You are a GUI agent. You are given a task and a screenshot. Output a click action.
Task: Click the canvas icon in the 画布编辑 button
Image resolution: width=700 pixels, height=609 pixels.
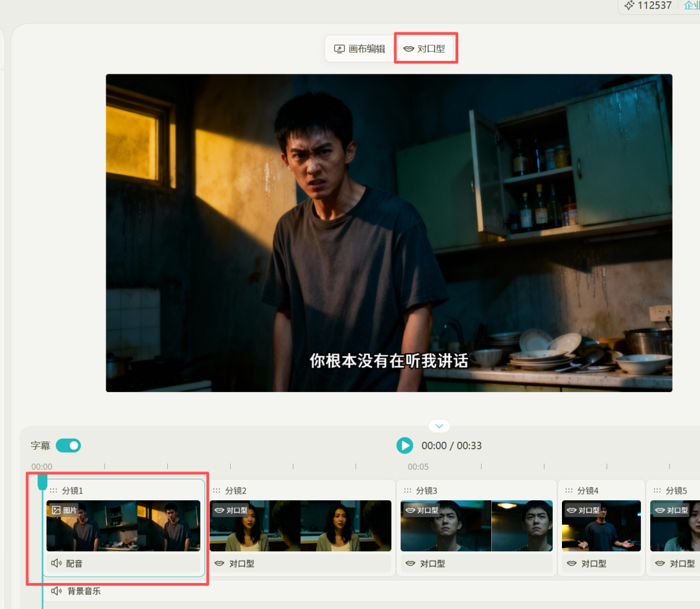coord(340,48)
